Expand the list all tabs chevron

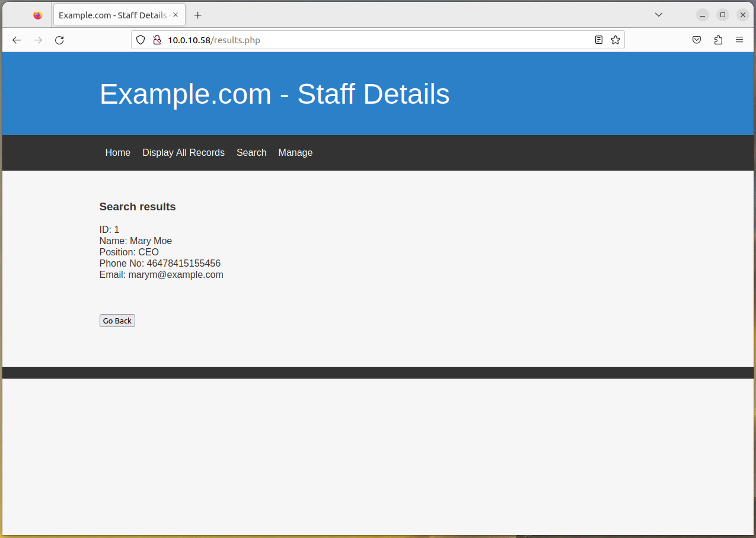(x=659, y=15)
